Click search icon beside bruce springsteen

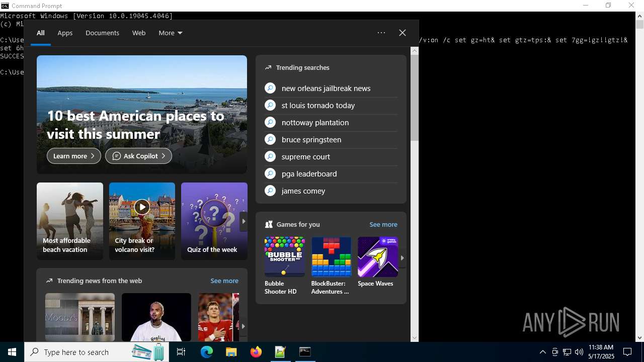tap(270, 140)
